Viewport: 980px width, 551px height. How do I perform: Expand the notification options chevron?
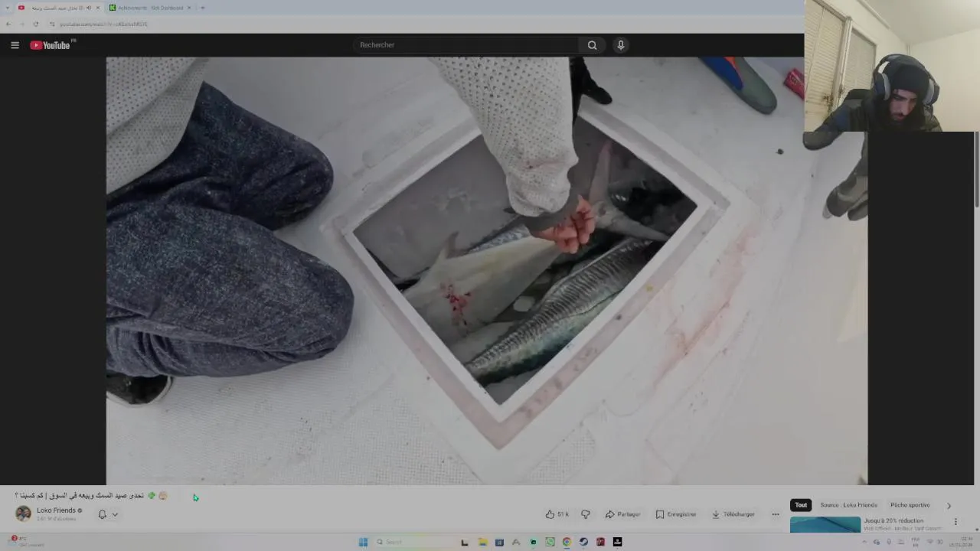[115, 514]
